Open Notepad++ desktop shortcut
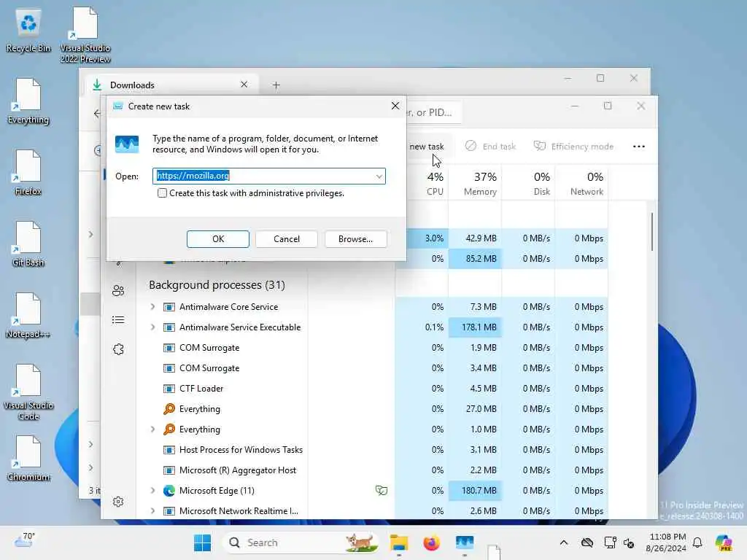747x560 pixels. click(x=28, y=316)
